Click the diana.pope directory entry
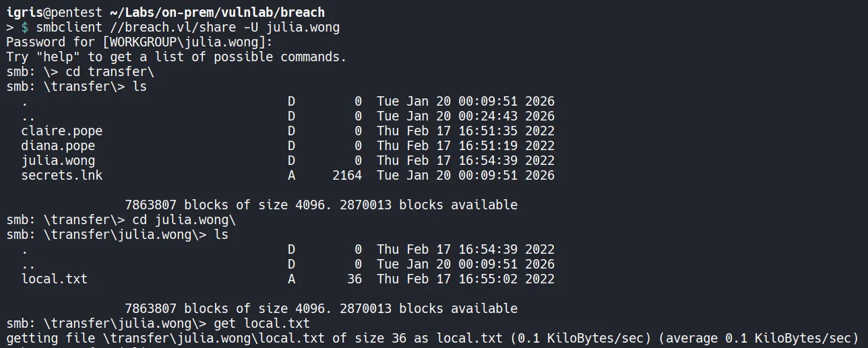The width and height of the screenshot is (868, 348). point(58,146)
